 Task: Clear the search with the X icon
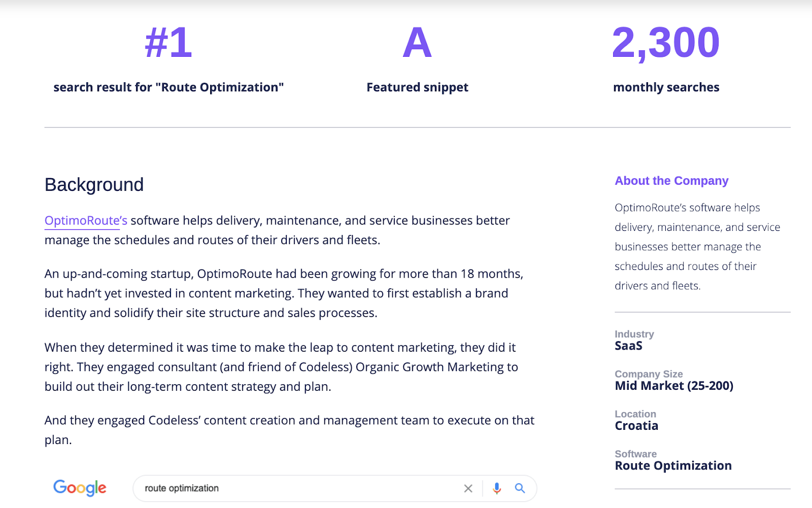tap(468, 488)
